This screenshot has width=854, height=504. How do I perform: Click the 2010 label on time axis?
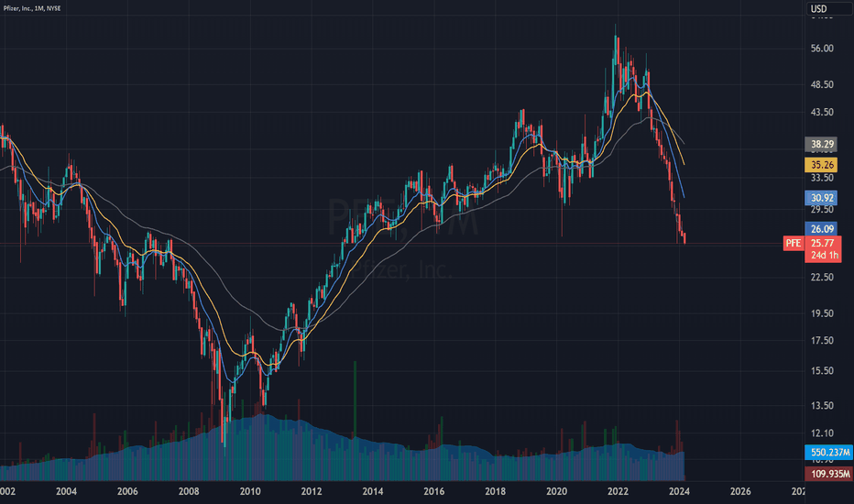pos(250,491)
